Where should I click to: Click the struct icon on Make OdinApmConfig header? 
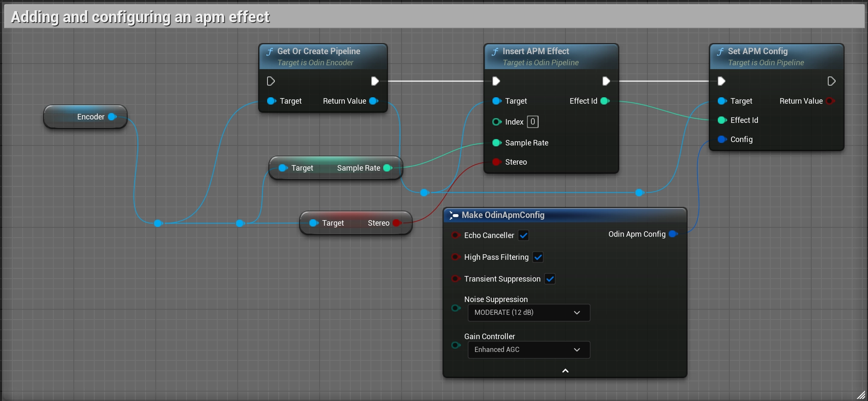click(x=454, y=215)
